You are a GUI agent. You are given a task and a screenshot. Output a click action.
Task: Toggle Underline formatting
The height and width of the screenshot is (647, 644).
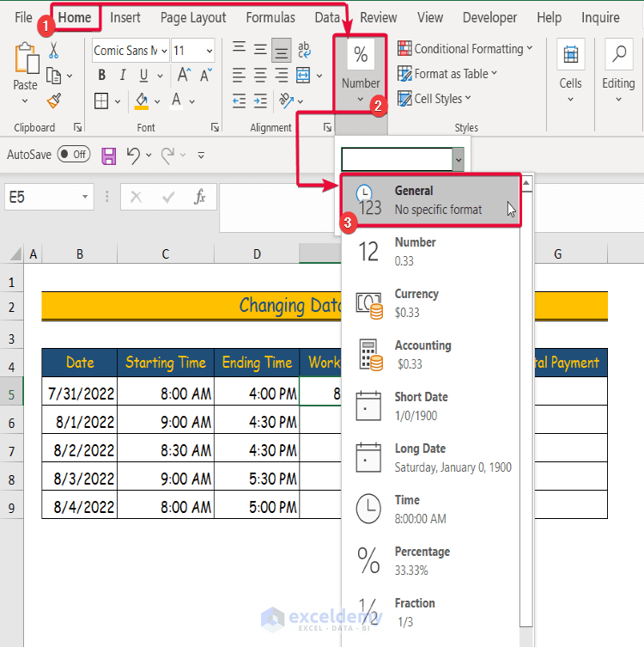click(x=143, y=75)
